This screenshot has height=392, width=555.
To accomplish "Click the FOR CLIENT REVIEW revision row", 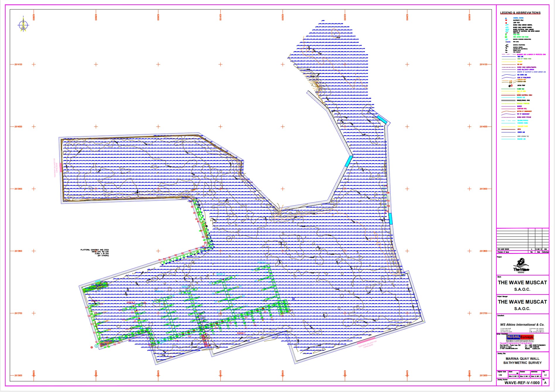I will coord(523,249).
